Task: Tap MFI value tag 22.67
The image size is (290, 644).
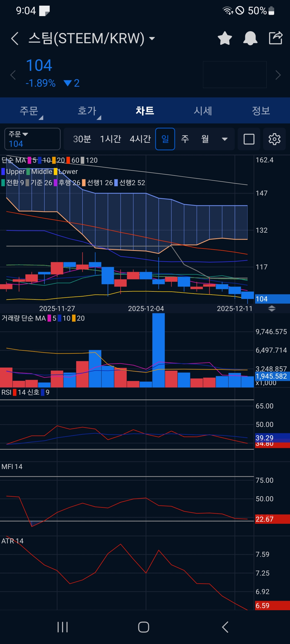Action: coord(272,519)
